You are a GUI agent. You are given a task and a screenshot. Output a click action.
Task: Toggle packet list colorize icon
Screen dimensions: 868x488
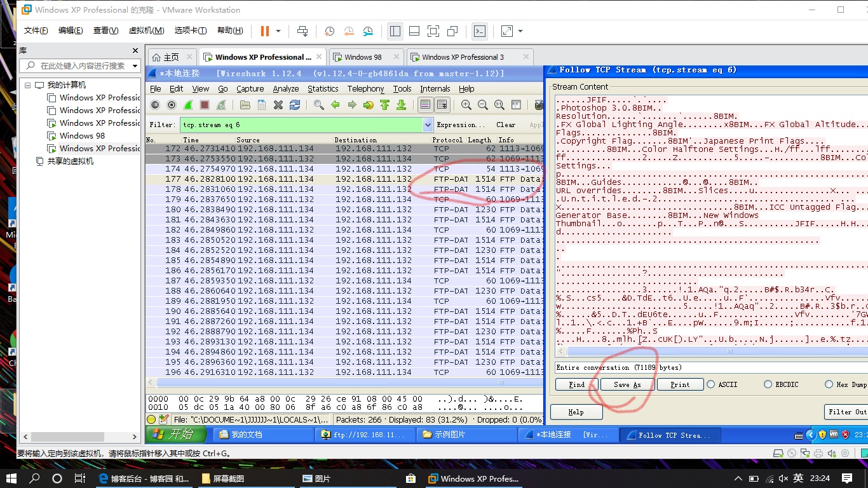coord(426,105)
